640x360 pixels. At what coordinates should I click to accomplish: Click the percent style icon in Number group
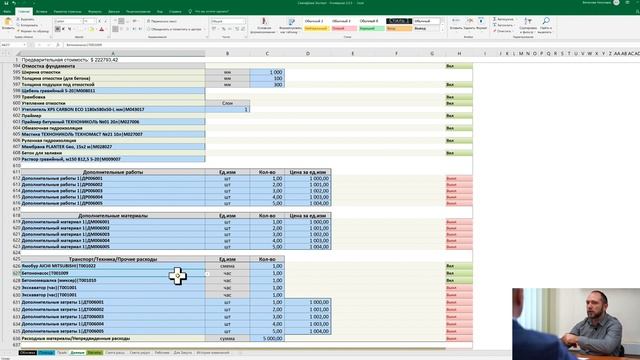[223, 29]
